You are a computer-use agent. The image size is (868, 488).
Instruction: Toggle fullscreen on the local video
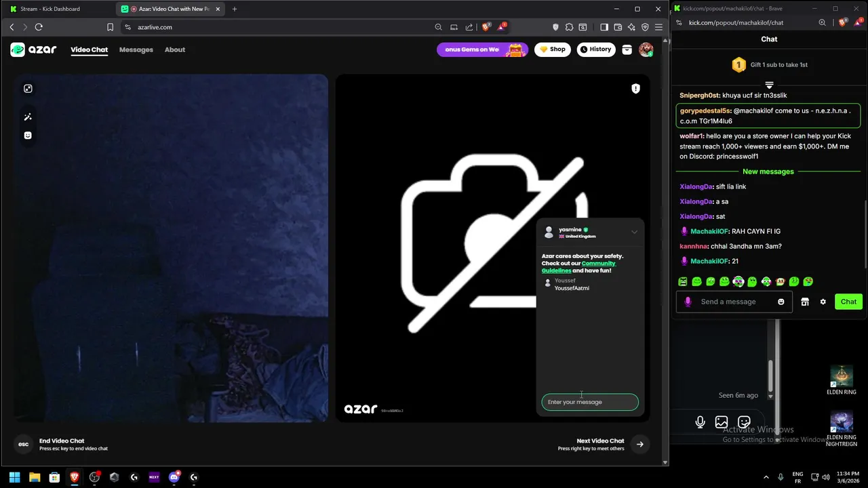[28, 89]
